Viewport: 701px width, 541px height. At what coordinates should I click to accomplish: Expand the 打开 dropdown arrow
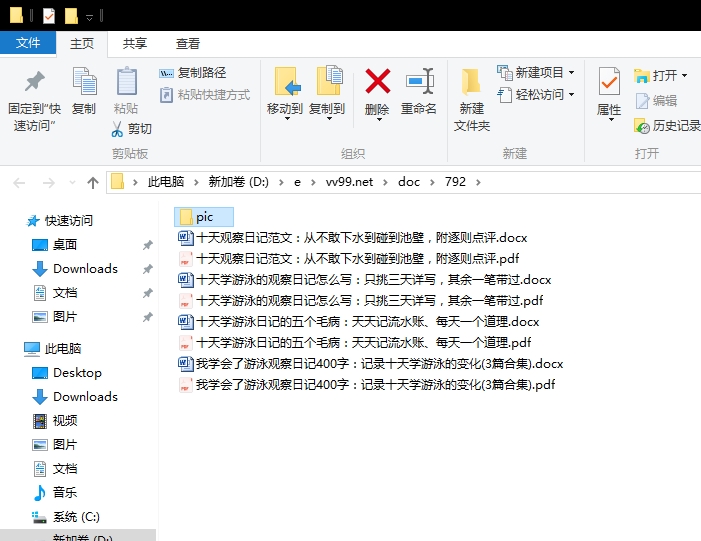pyautogui.click(x=684, y=76)
